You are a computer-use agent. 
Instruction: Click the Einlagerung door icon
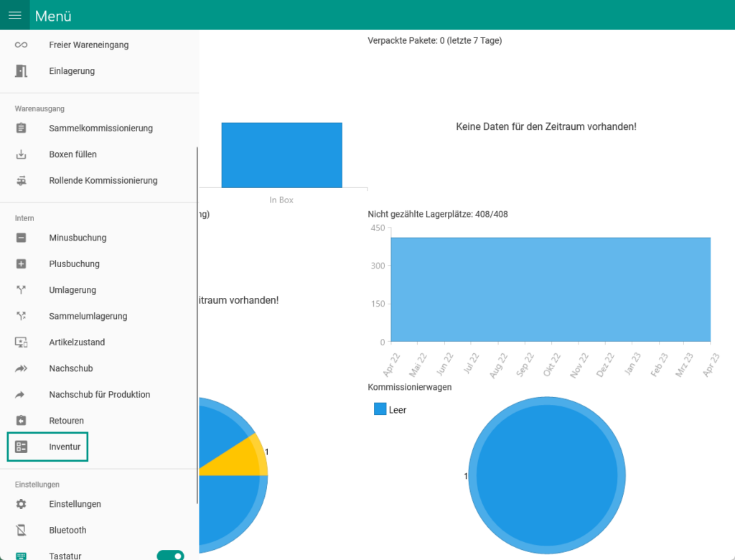pyautogui.click(x=21, y=71)
